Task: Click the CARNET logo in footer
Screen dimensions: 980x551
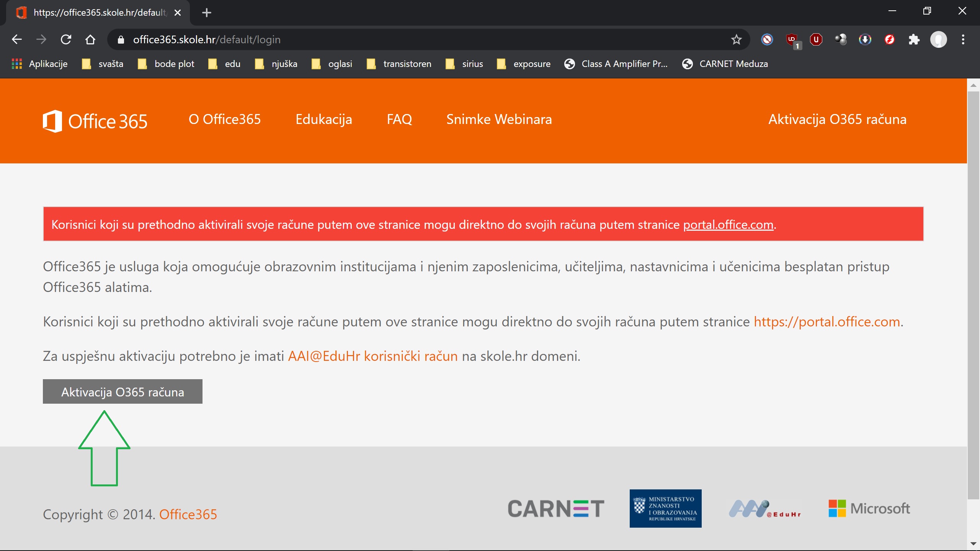Action: (x=556, y=509)
